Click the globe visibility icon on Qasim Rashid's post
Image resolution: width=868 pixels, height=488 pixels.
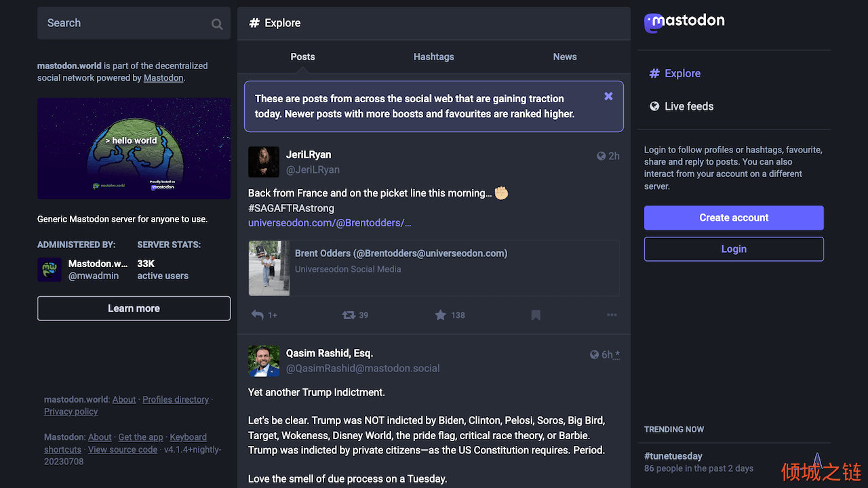594,354
